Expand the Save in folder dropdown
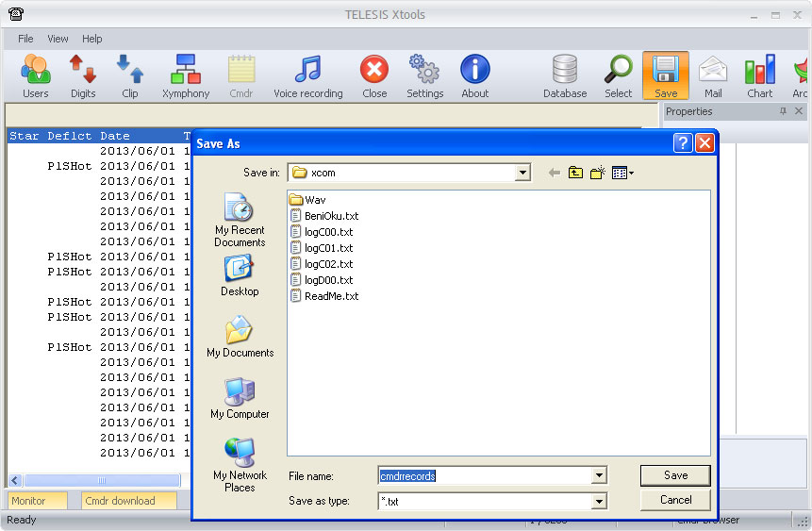This screenshot has width=812, height=531. point(522,173)
